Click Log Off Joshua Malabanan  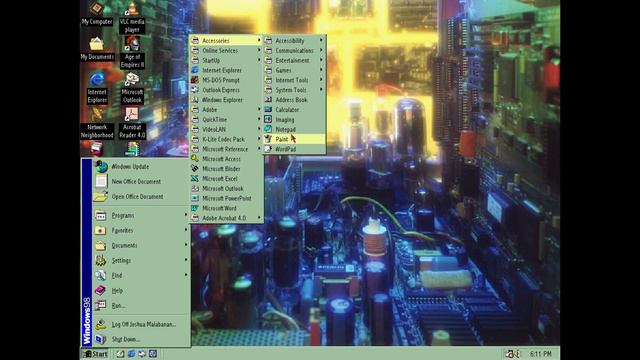pyautogui.click(x=141, y=324)
